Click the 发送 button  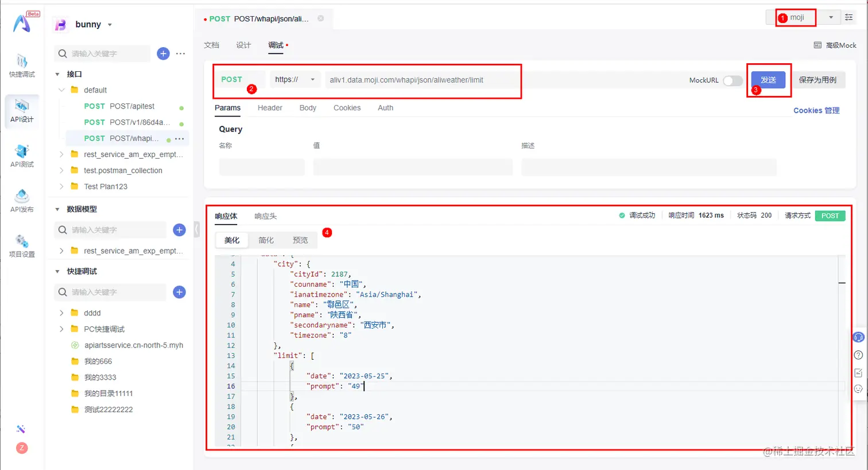(x=768, y=80)
